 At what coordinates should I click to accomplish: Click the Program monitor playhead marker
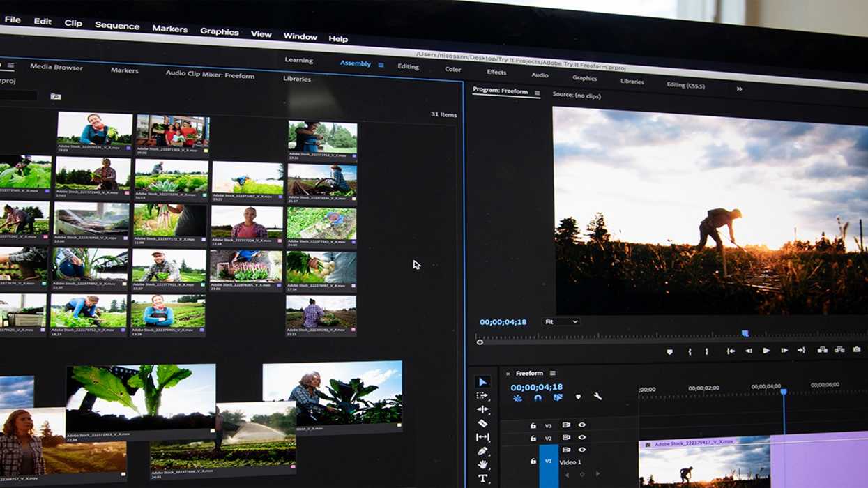(745, 333)
